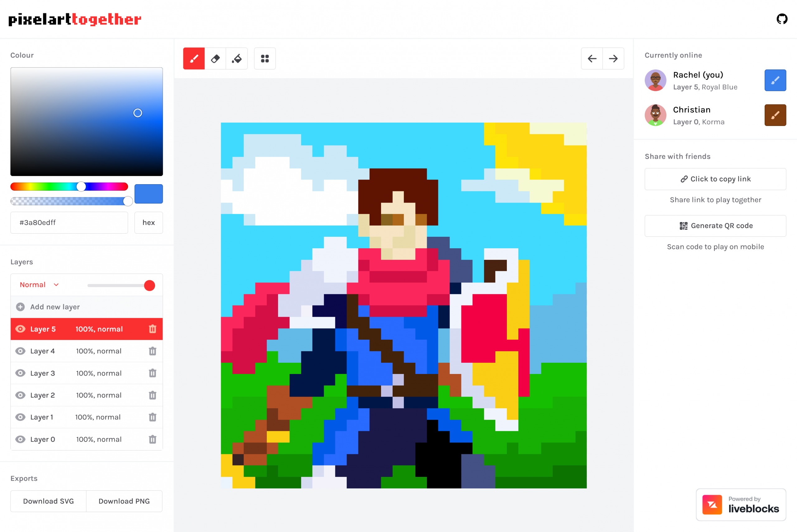
Task: Click the current colour preview swatch
Action: (149, 194)
